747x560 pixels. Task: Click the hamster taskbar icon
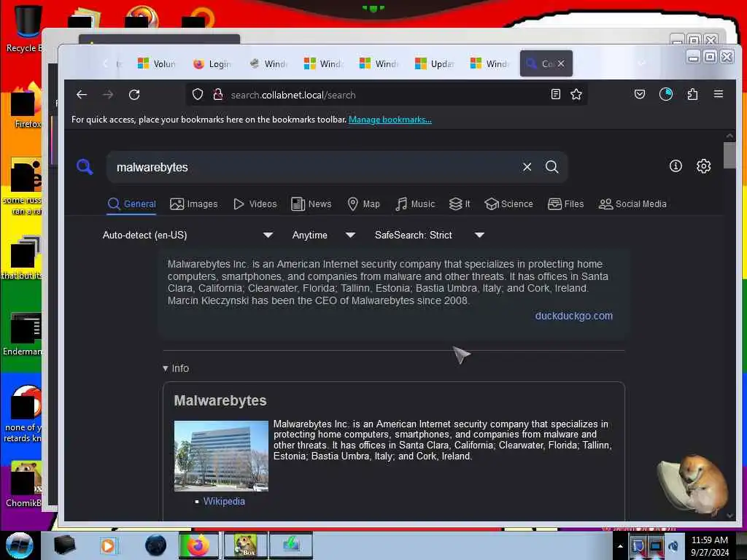click(x=246, y=545)
